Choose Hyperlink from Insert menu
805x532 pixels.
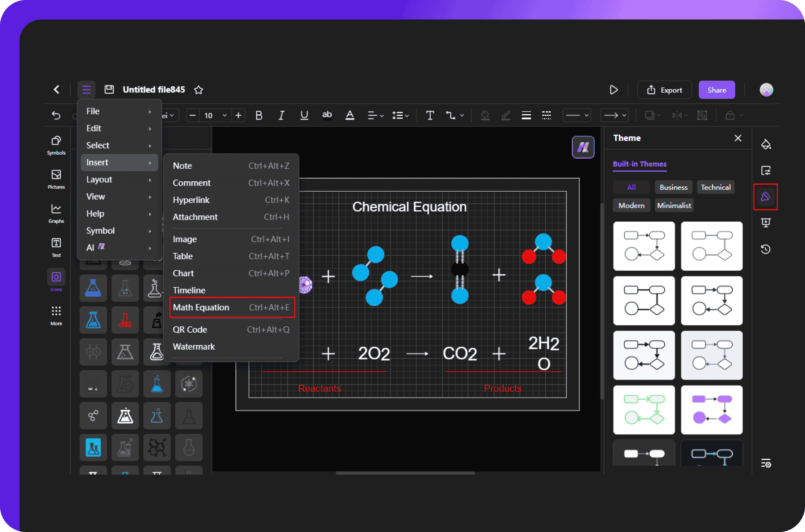(231, 200)
